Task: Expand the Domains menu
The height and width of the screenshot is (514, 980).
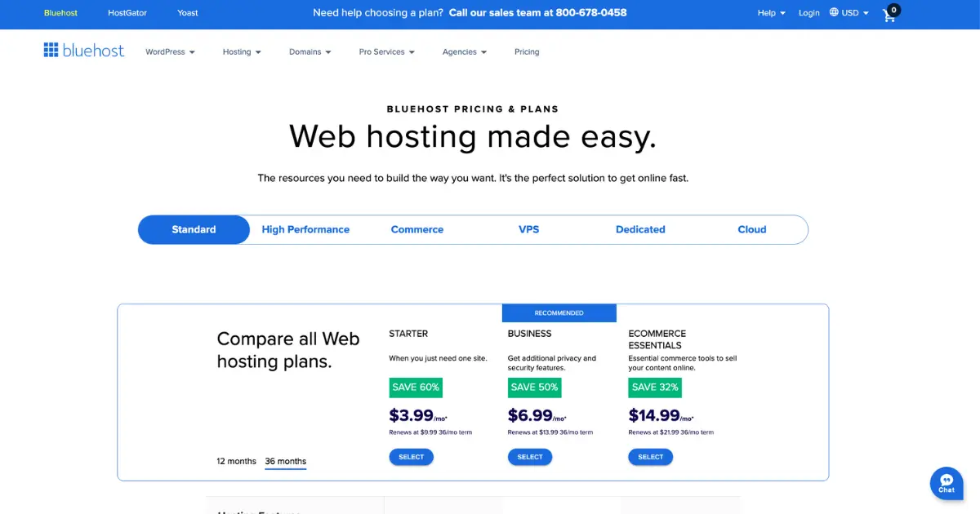Action: (x=310, y=52)
